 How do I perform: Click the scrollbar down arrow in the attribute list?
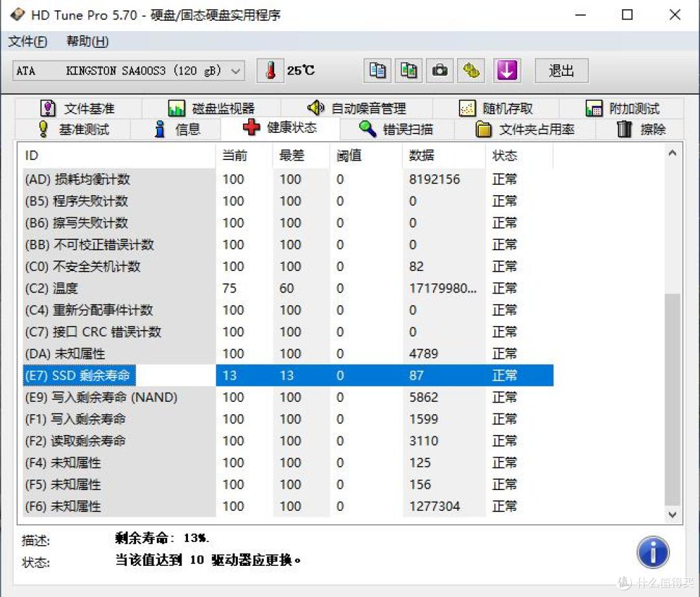point(672,515)
